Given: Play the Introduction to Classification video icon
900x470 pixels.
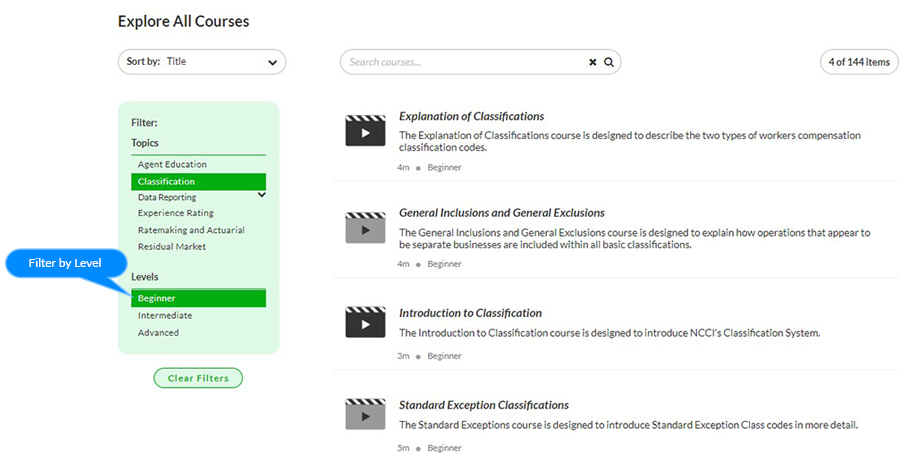Looking at the screenshot, I should point(365,322).
